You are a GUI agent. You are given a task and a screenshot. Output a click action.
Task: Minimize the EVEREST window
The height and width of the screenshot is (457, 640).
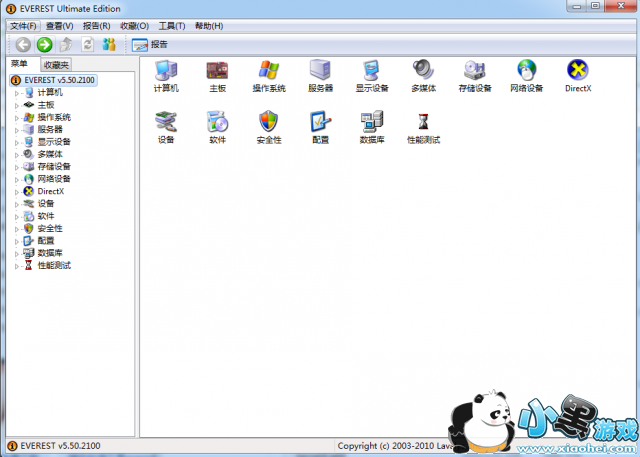(577, 6)
